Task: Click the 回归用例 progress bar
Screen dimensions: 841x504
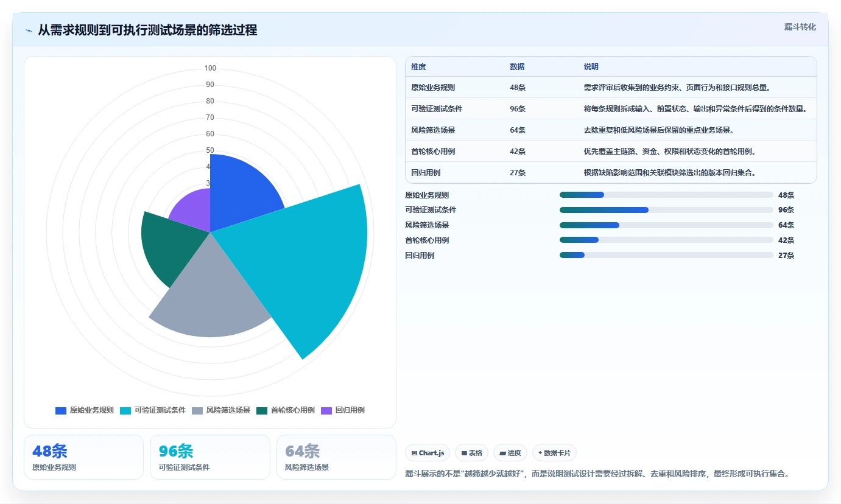Action: [x=666, y=256]
